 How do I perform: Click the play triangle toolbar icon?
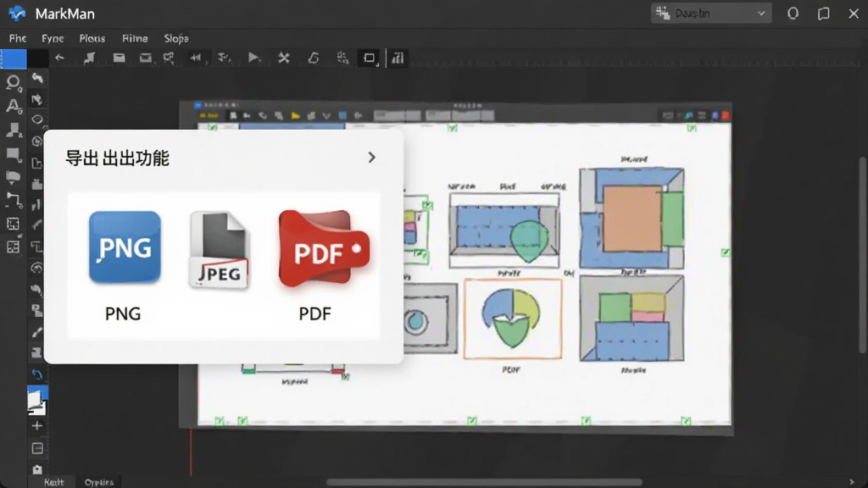253,58
